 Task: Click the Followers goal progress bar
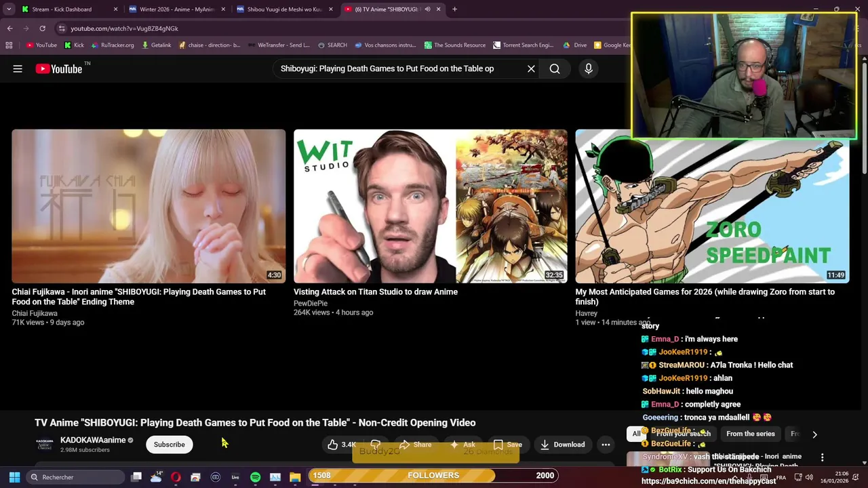433,476
